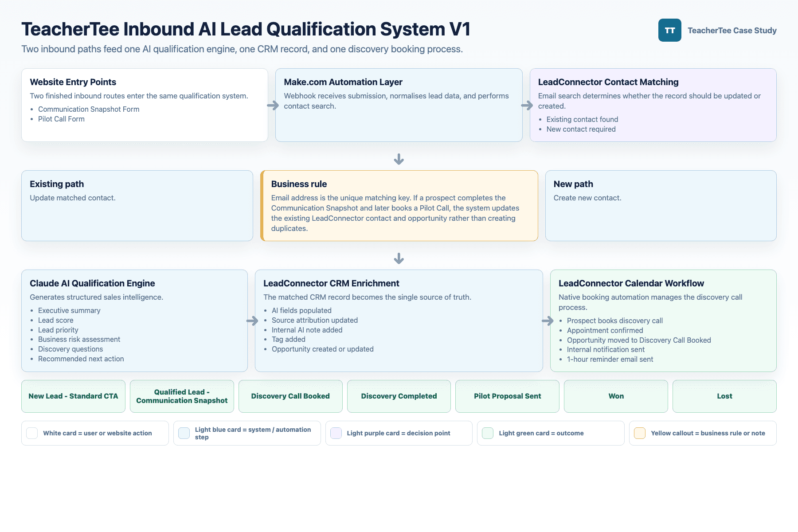
Task: Select the Discovery Completed stage
Action: (x=399, y=396)
